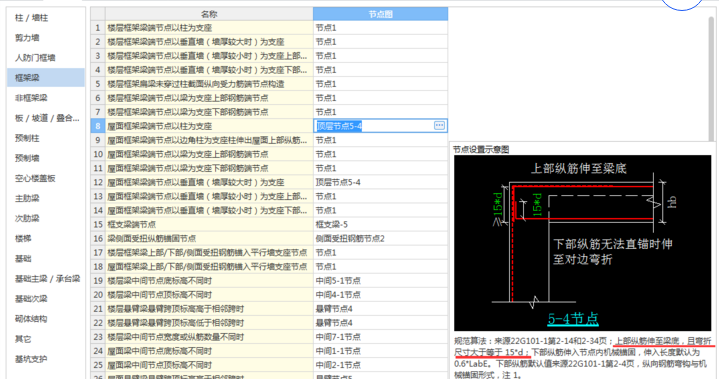The height and width of the screenshot is (379, 719).
Task: Click 中间2-1节点 value
Action: tap(381, 365)
